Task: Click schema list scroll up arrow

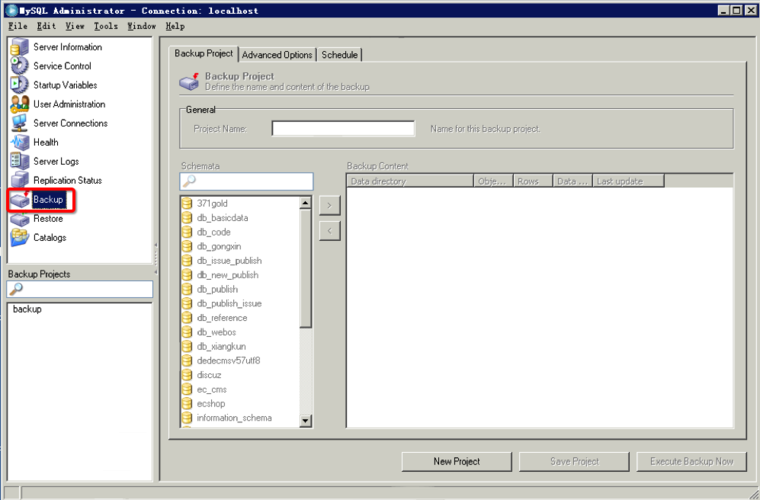Action: coord(305,203)
